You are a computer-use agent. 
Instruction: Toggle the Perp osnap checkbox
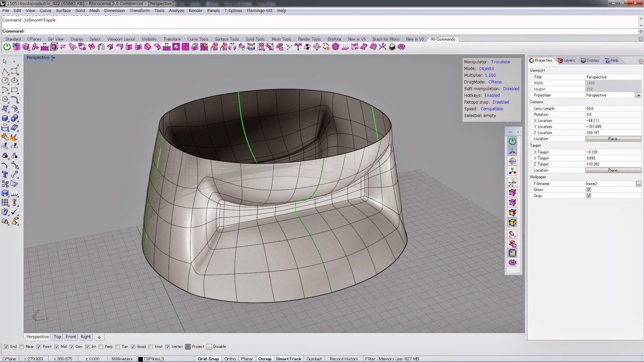(x=101, y=347)
